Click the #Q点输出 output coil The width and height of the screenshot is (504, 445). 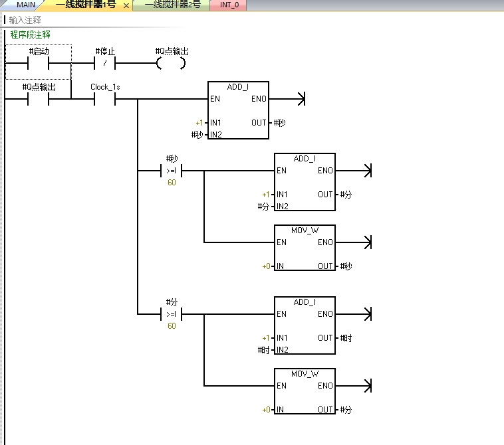pyautogui.click(x=171, y=64)
